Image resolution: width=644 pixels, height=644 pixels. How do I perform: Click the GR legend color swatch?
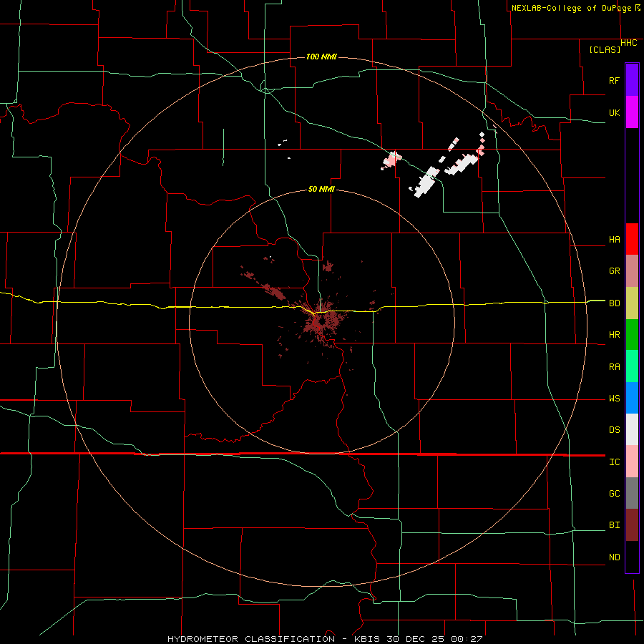[632, 270]
